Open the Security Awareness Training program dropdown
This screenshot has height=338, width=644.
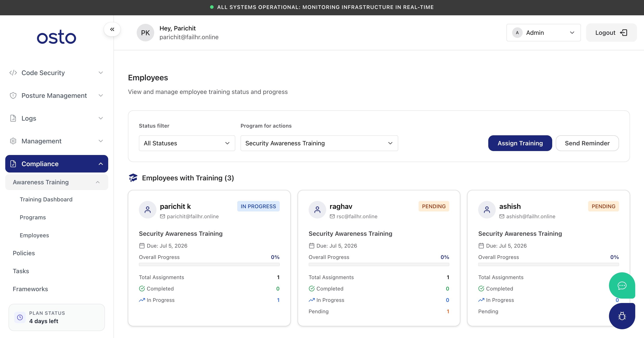(319, 143)
